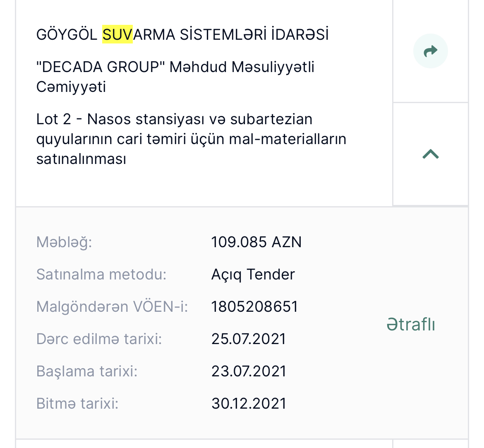Click the end date 30.12.2021
The image size is (484, 448).
(249, 404)
